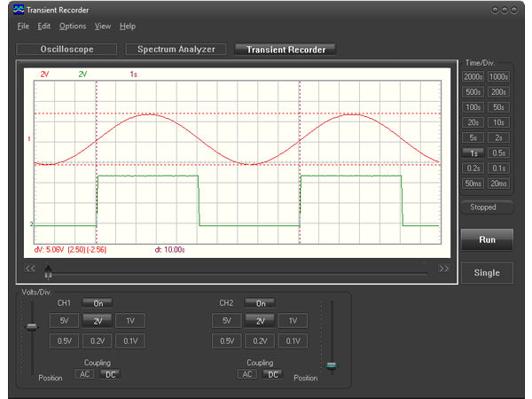Toggle CH1 On button
Screen dimensions: 532x399
[98, 303]
